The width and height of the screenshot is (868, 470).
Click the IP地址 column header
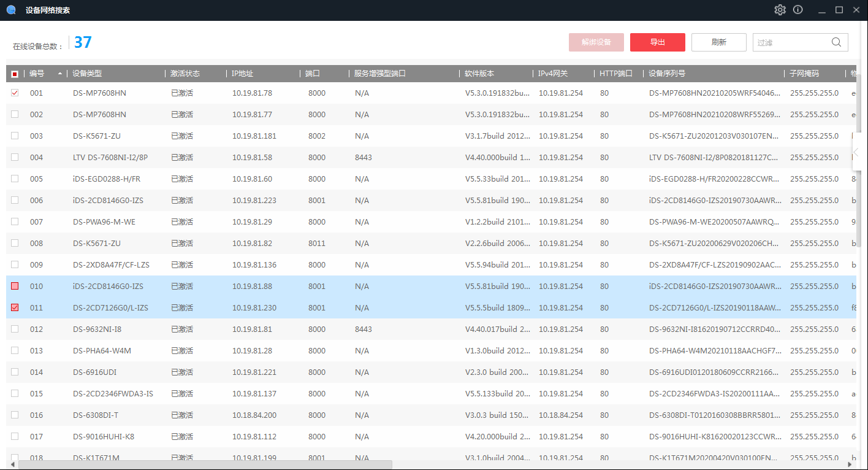pos(242,74)
